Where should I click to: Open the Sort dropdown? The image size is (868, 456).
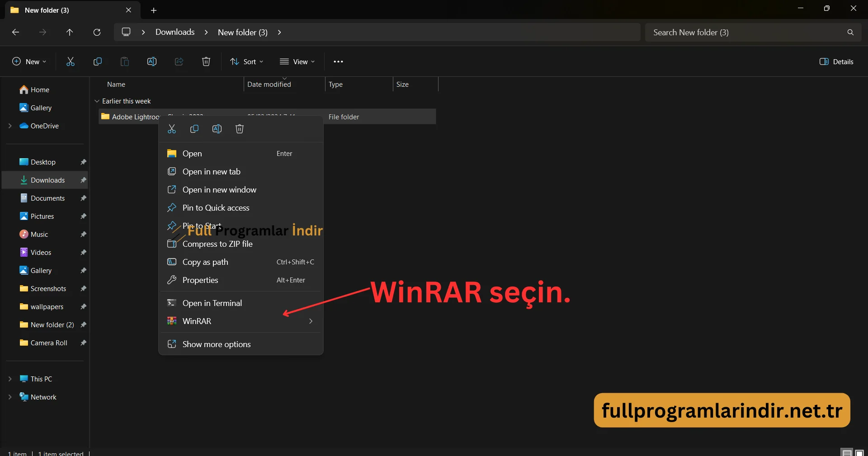tap(247, 61)
